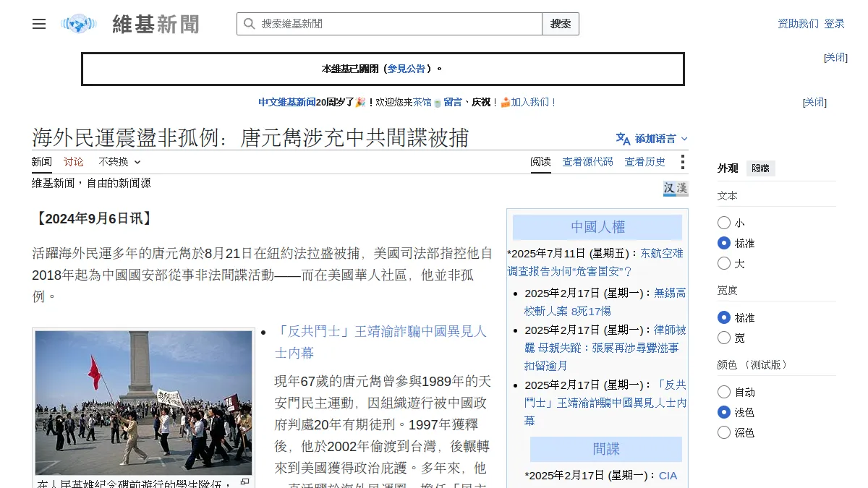This screenshot has width=868, height=488.
Task: Select automatic color mode 自动
Action: [x=724, y=392]
